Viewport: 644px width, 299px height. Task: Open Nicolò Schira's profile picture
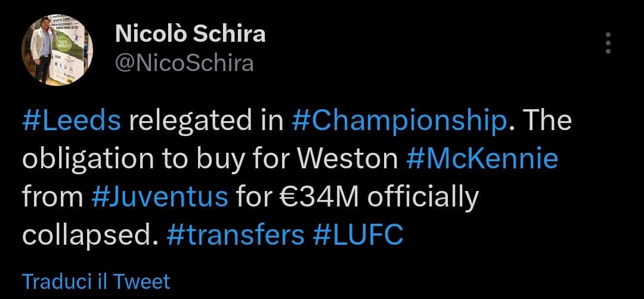57,50
